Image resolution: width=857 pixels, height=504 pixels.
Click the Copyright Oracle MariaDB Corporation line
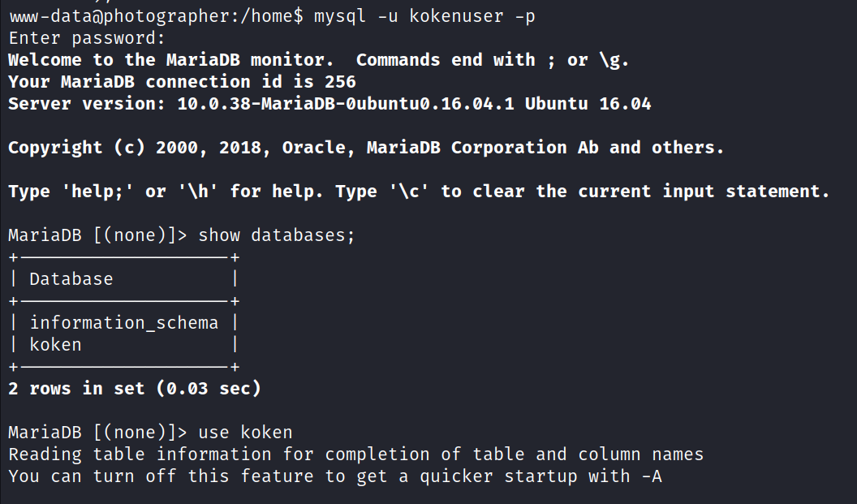point(365,148)
